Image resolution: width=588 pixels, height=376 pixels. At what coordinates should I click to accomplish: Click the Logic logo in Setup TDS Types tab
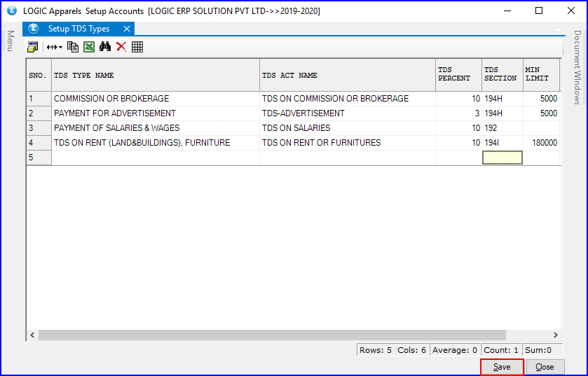coord(34,29)
